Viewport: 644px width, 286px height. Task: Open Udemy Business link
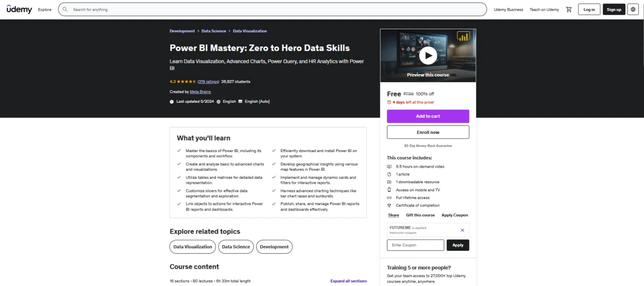point(508,10)
